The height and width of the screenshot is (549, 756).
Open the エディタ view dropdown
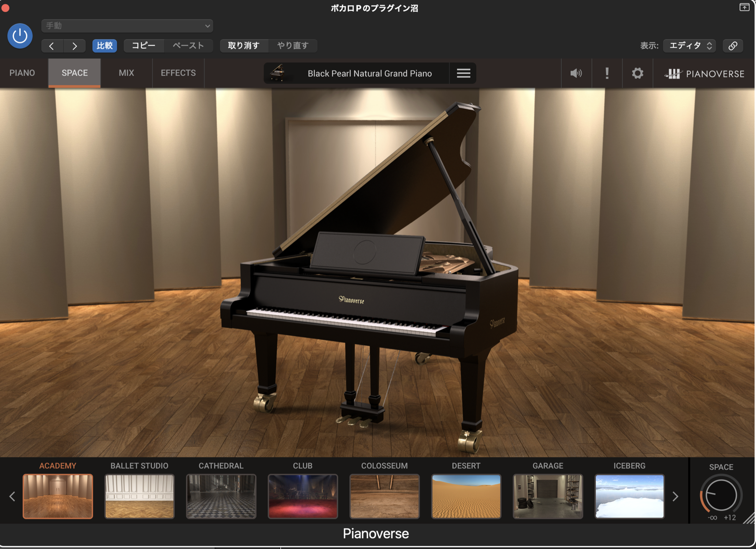[690, 46]
